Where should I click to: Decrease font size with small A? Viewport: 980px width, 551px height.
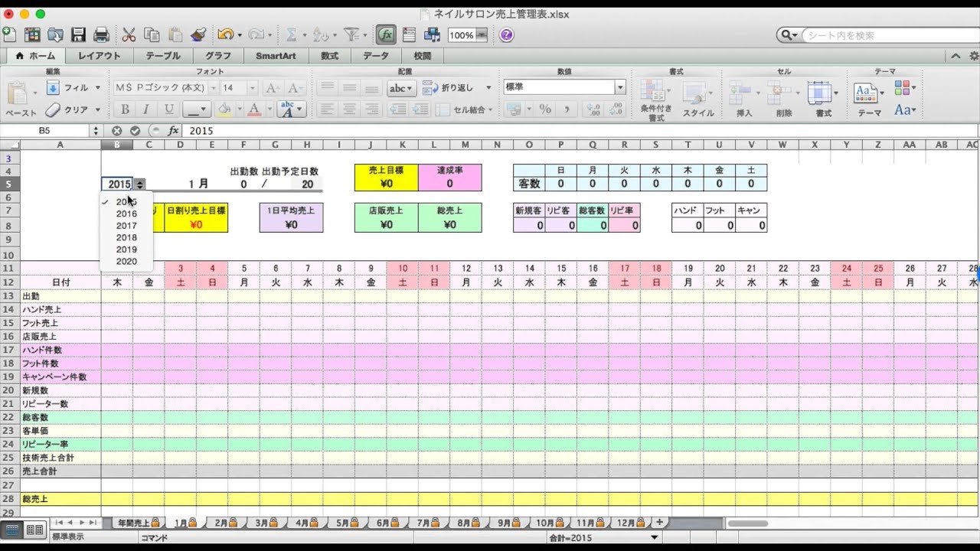295,88
